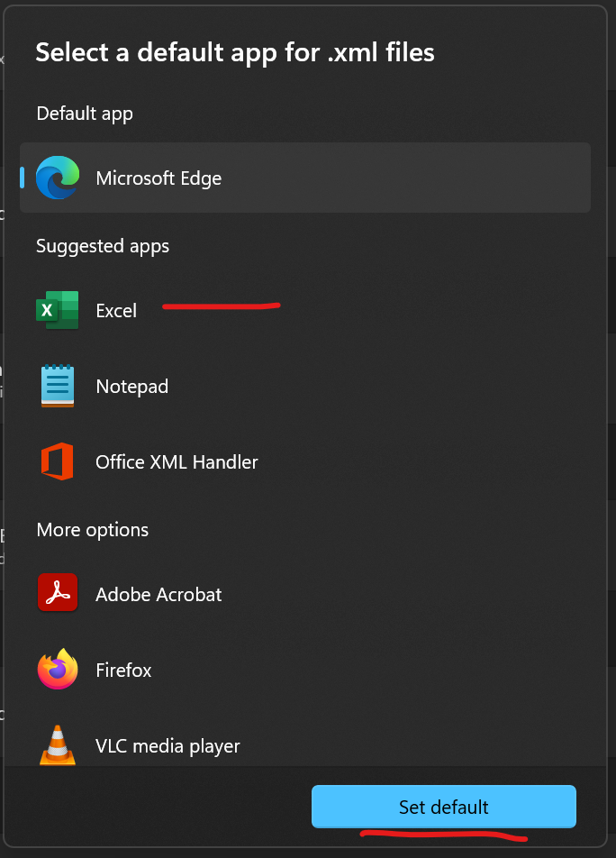This screenshot has height=858, width=616.
Task: Click the green Excel app icon
Action: point(58,310)
